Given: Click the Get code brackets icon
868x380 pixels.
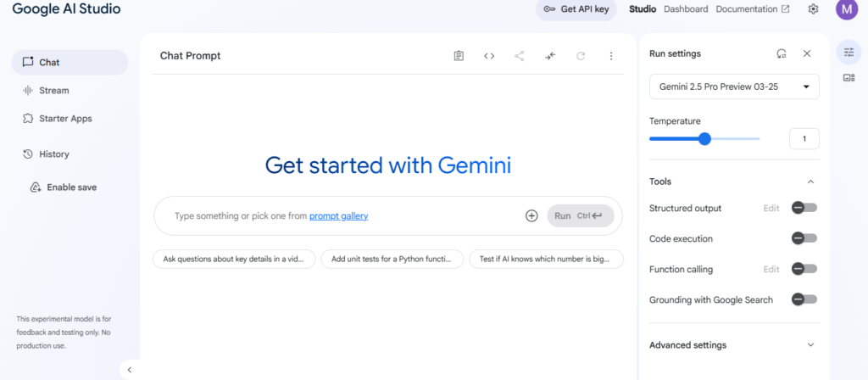Looking at the screenshot, I should tap(489, 56).
